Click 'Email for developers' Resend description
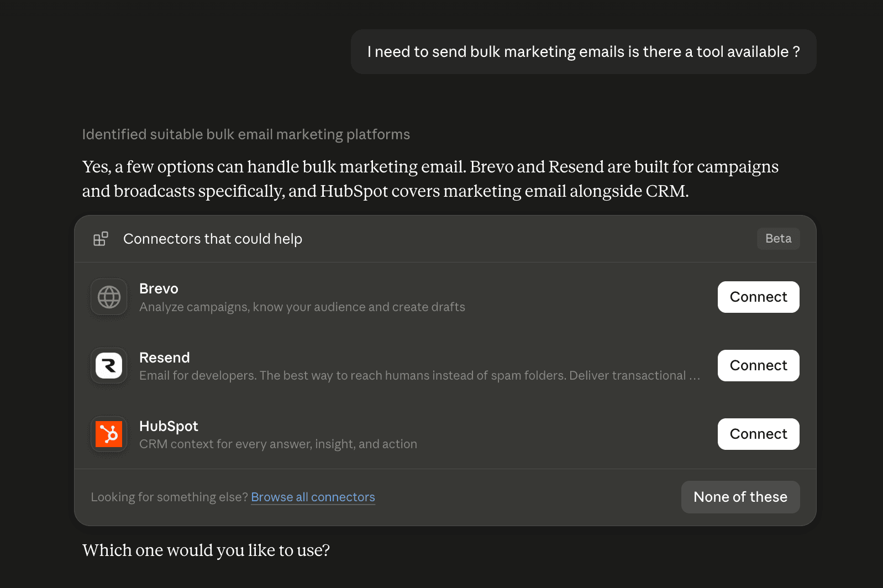Viewport: 883px width, 588px height. [419, 376]
